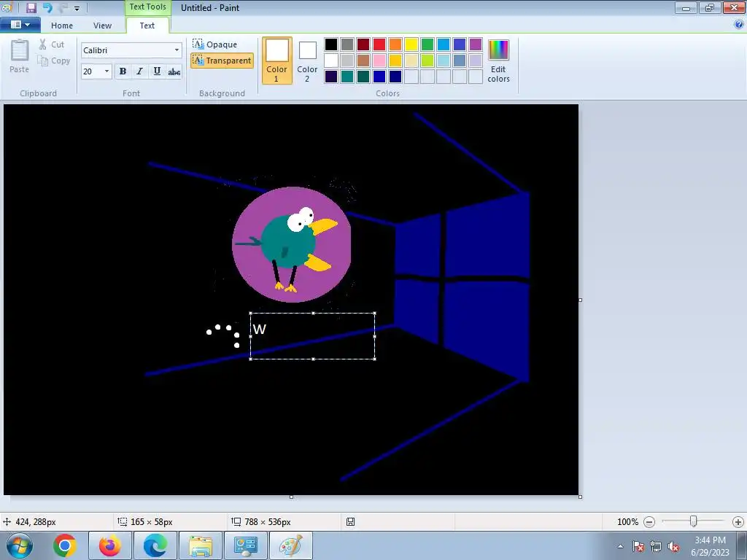
Task: Click the zoom slider handle
Action: point(693,522)
